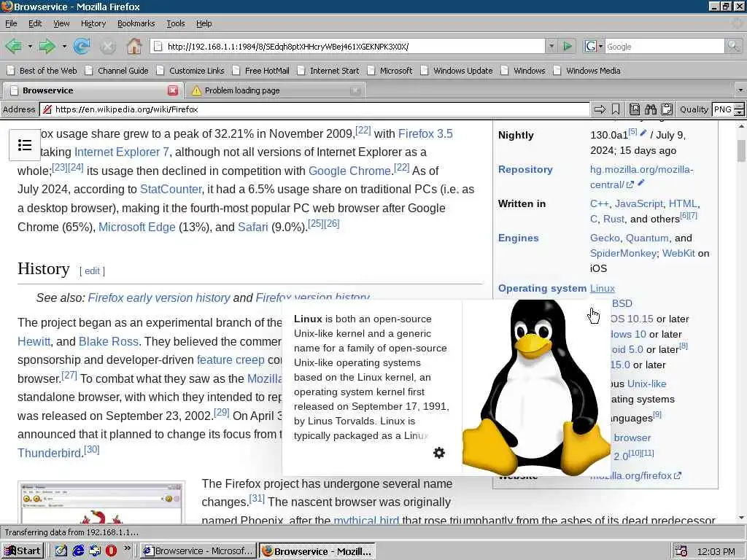Select the Browservice tab
This screenshot has width=747, height=560.
point(93,90)
